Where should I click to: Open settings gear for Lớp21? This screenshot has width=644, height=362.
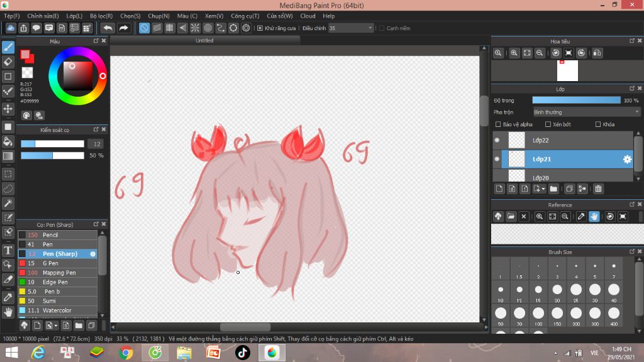pos(627,159)
